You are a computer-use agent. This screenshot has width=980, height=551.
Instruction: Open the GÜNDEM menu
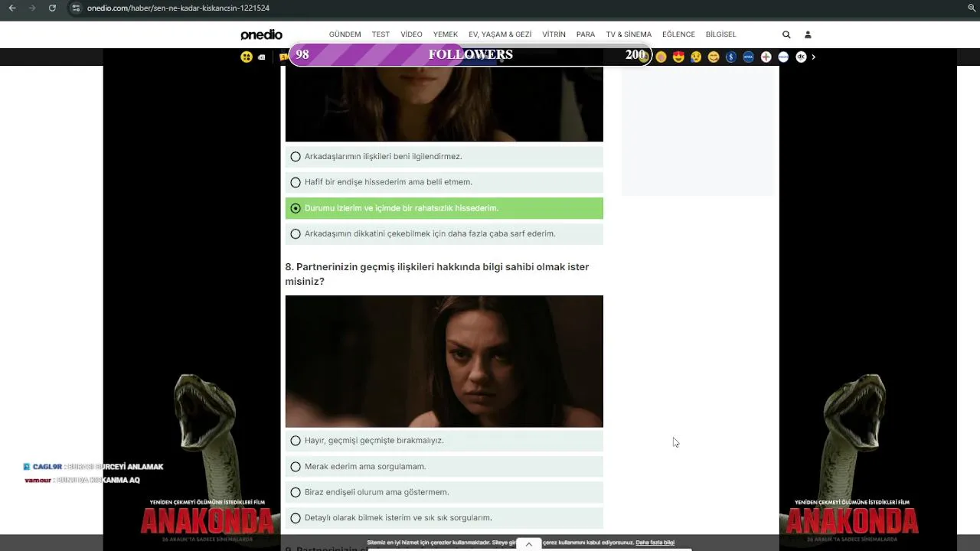click(345, 34)
